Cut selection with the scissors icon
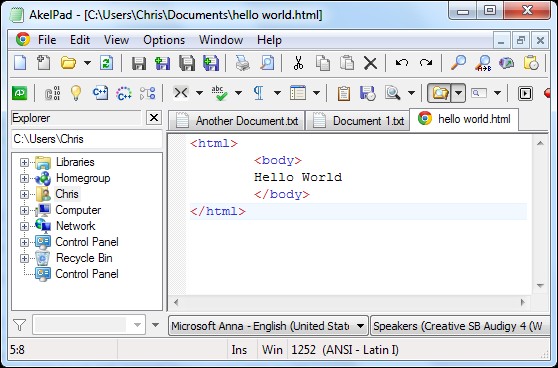This screenshot has height=368, width=558. point(298,63)
